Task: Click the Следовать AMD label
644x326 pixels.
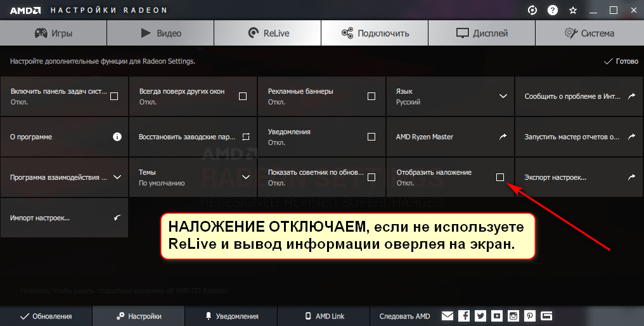Action: [x=404, y=316]
